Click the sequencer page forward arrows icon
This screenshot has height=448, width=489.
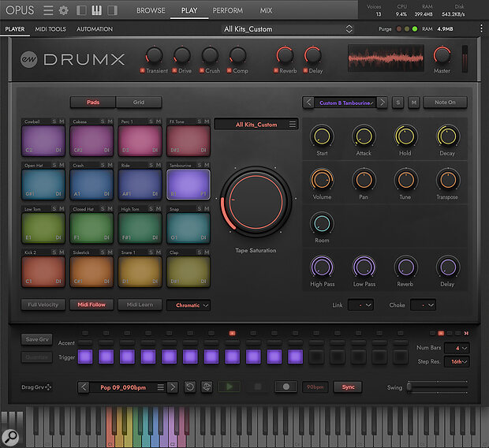point(466,333)
